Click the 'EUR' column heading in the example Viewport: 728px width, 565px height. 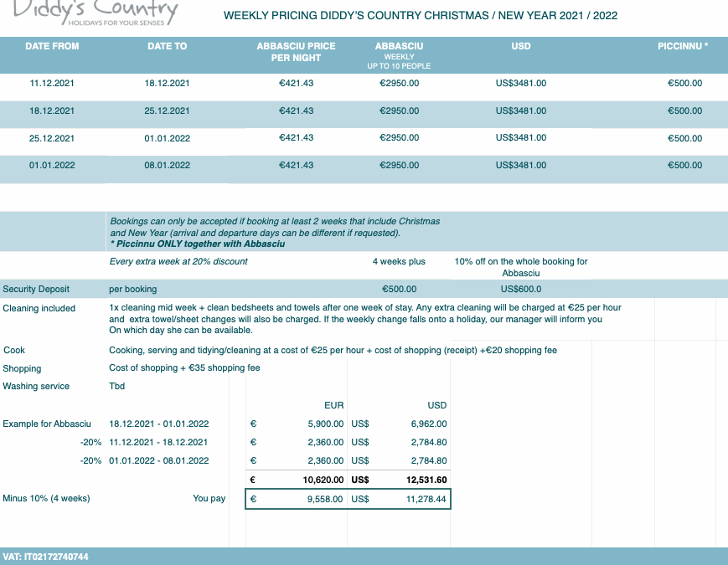[333, 405]
